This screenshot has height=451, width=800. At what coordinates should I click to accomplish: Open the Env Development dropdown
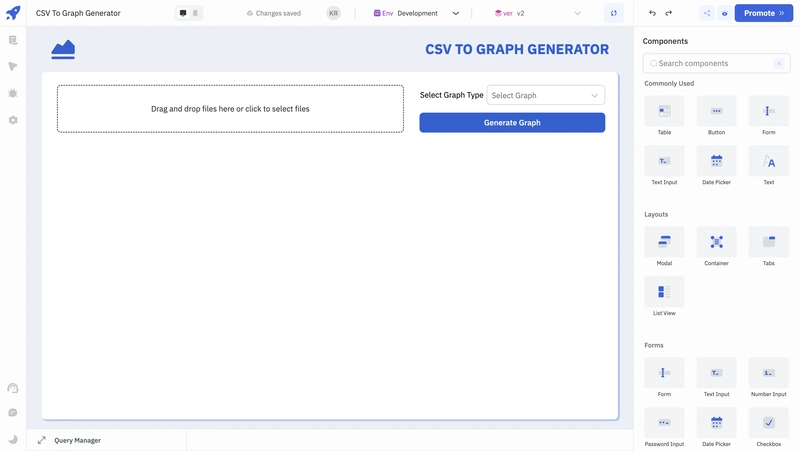coord(416,13)
